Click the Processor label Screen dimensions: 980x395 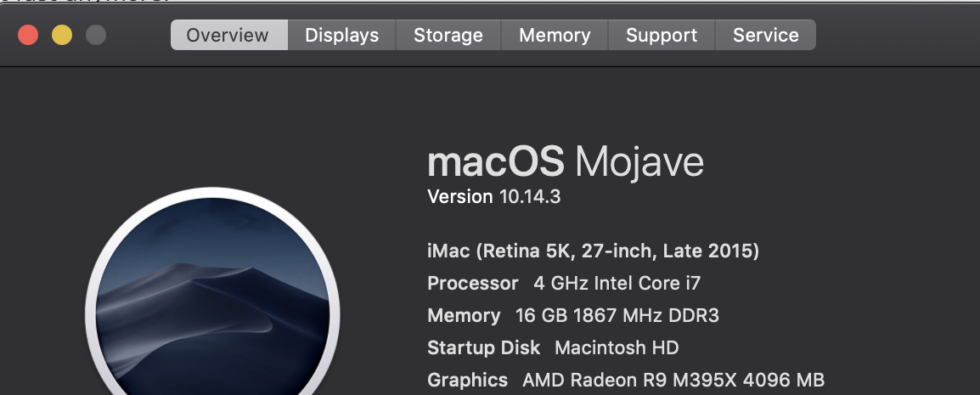tap(472, 284)
